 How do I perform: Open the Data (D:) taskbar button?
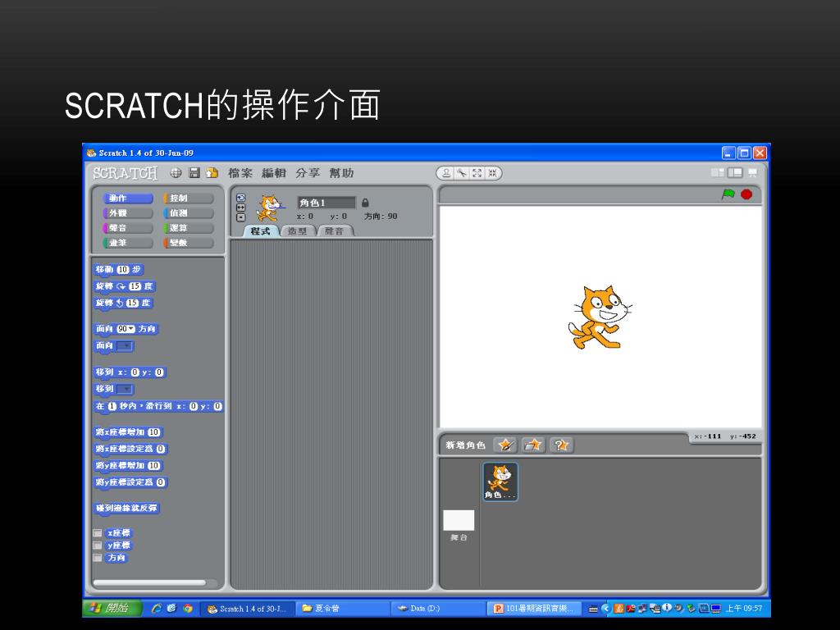[x=438, y=609]
